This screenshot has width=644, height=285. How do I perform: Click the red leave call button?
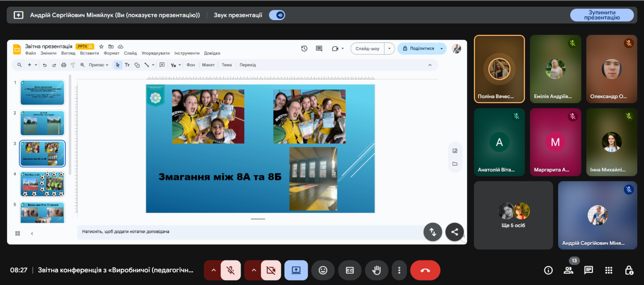pyautogui.click(x=425, y=270)
